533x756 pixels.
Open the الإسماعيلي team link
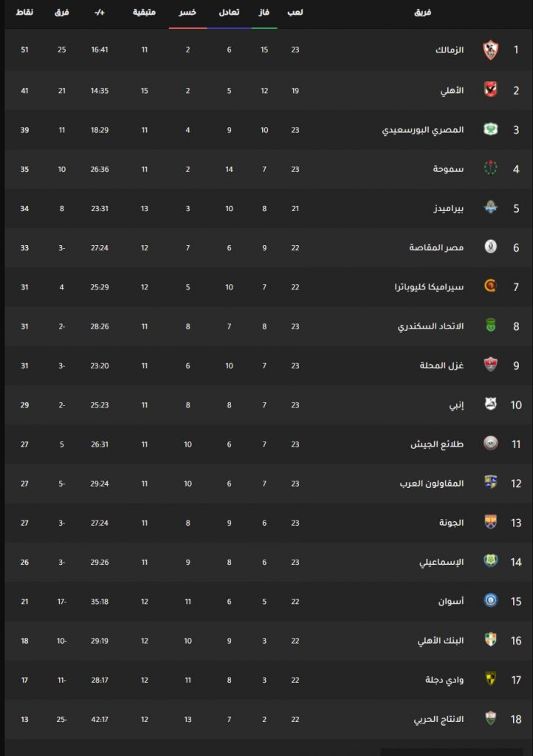click(x=441, y=562)
